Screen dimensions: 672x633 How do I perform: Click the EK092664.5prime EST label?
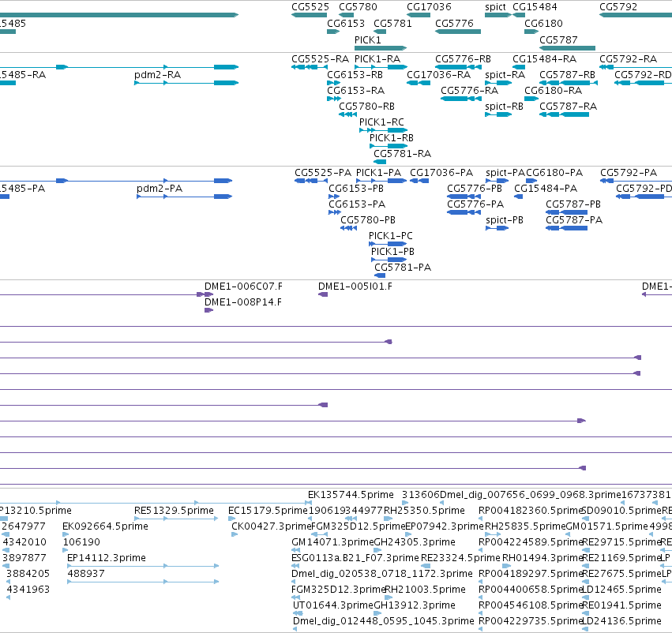pyautogui.click(x=105, y=526)
